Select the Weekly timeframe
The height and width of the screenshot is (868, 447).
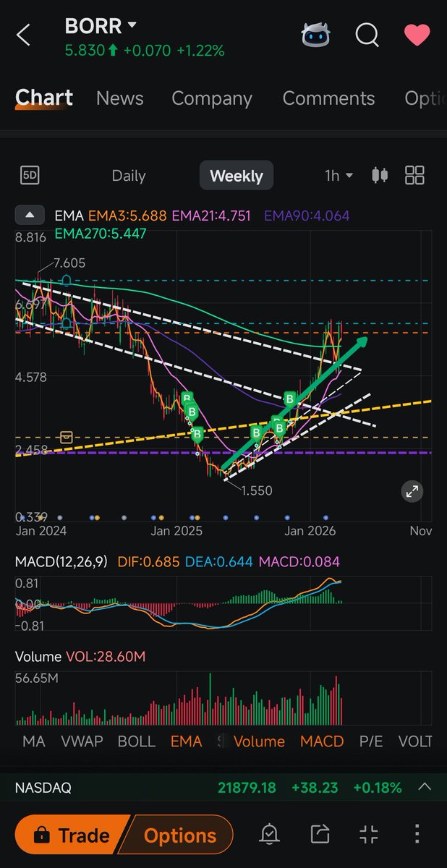[237, 176]
